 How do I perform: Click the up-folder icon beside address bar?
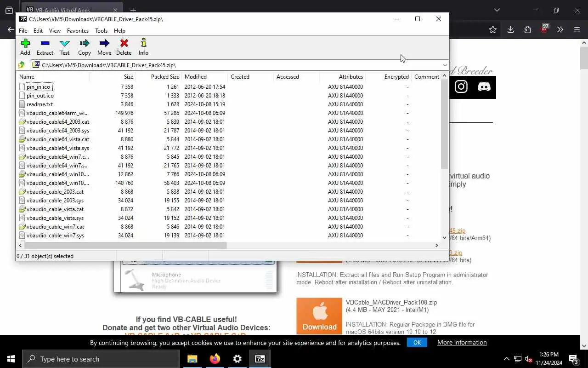[22, 65]
